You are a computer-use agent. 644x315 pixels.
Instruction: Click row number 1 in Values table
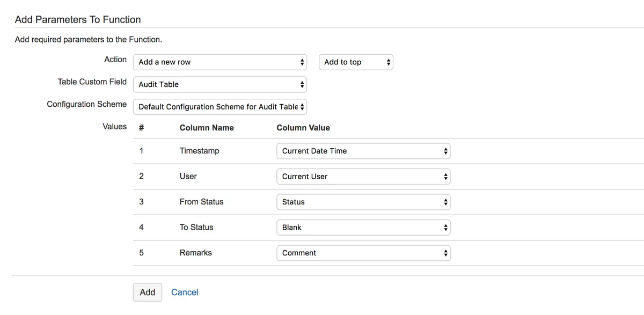point(141,151)
